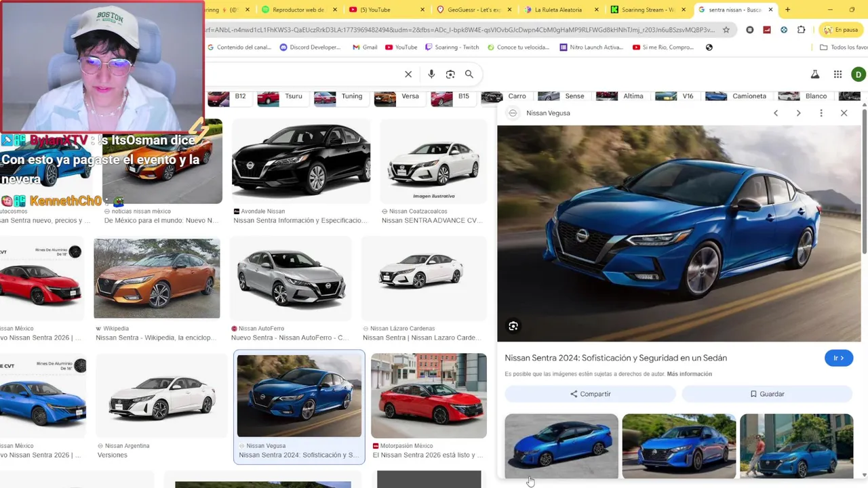
Task: Open the Nissan AutoFerro silver Sentra thumbnail
Action: [291, 279]
